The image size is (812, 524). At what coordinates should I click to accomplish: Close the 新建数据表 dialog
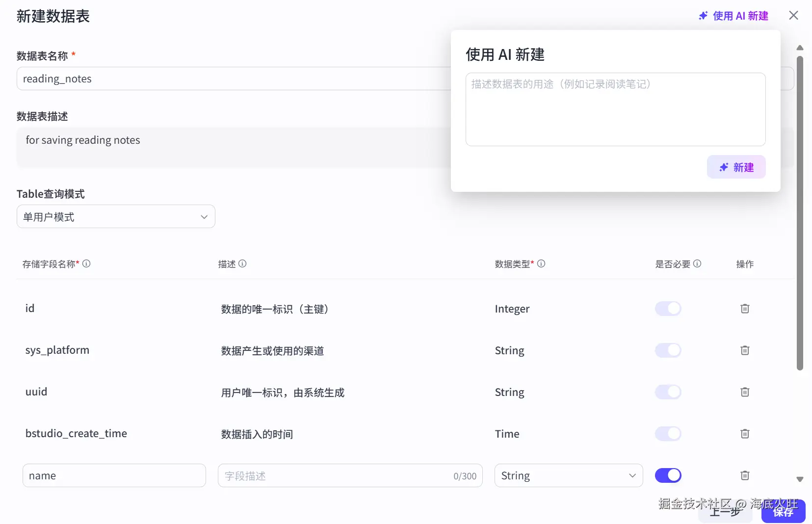click(793, 16)
